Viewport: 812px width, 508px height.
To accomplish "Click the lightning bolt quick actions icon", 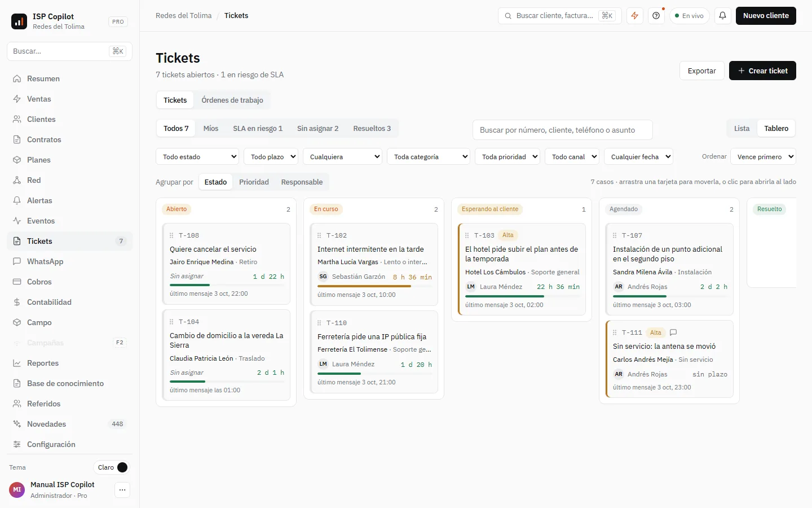I will (635, 16).
